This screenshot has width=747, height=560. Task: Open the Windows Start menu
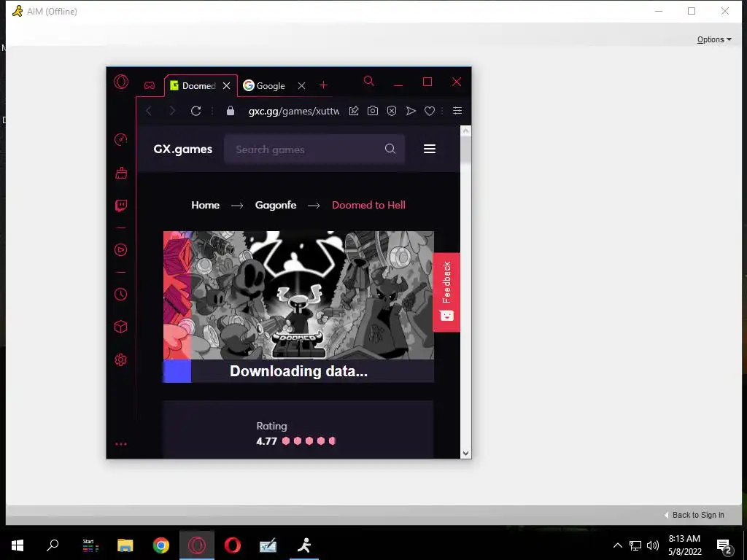click(x=18, y=545)
